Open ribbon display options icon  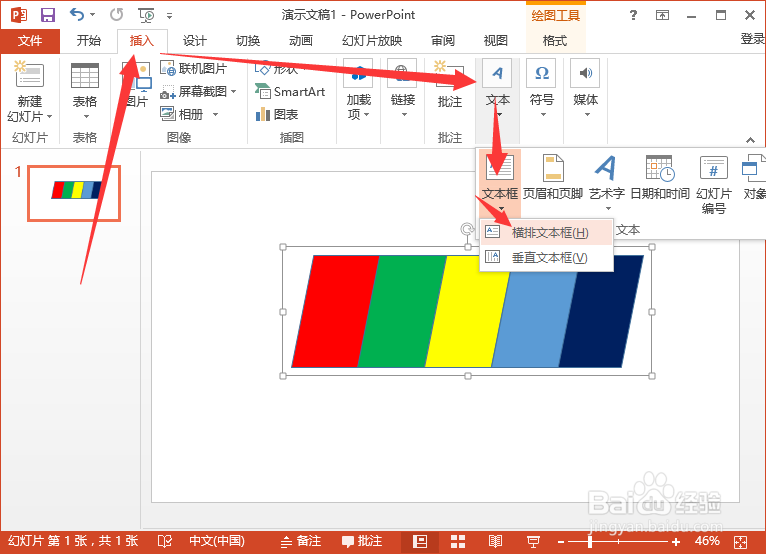(662, 15)
